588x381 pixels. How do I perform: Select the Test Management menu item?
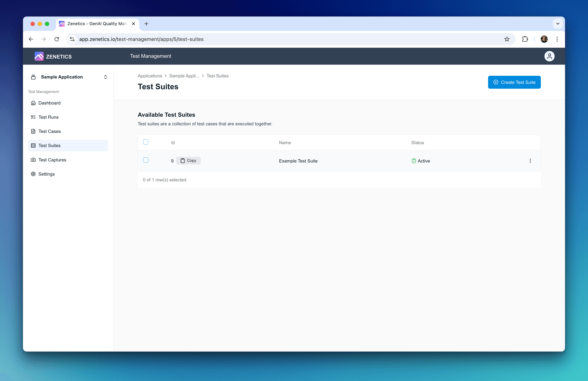[151, 56]
